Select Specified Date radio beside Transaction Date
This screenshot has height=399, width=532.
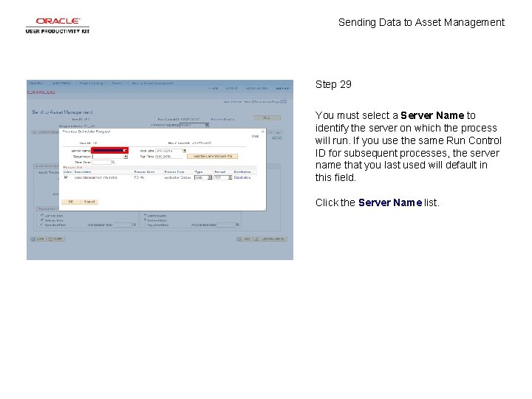[42, 225]
